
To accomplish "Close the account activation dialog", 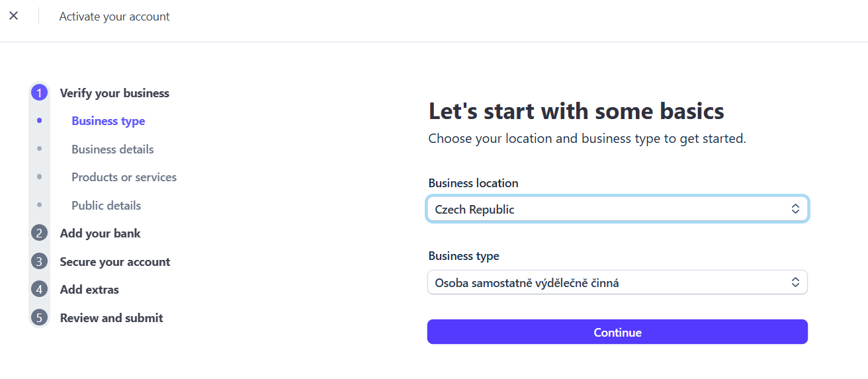I will coord(13,16).
